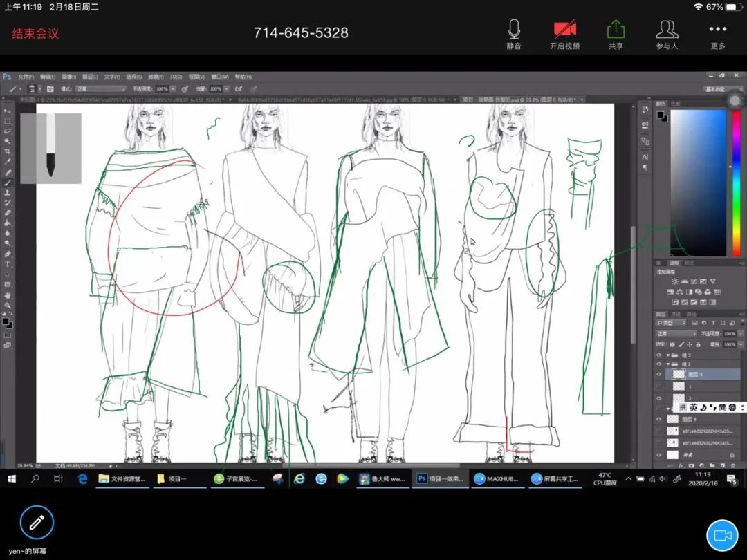Viewport: 747px width, 560px height.
Task: Open the 编辑(E) menu
Action: click(x=48, y=77)
